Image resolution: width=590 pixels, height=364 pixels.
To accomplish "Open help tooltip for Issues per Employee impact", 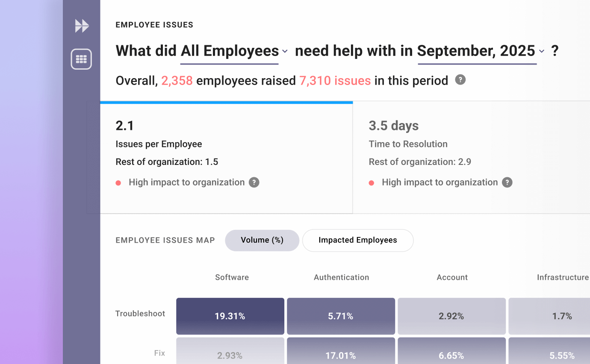I will 254,182.
